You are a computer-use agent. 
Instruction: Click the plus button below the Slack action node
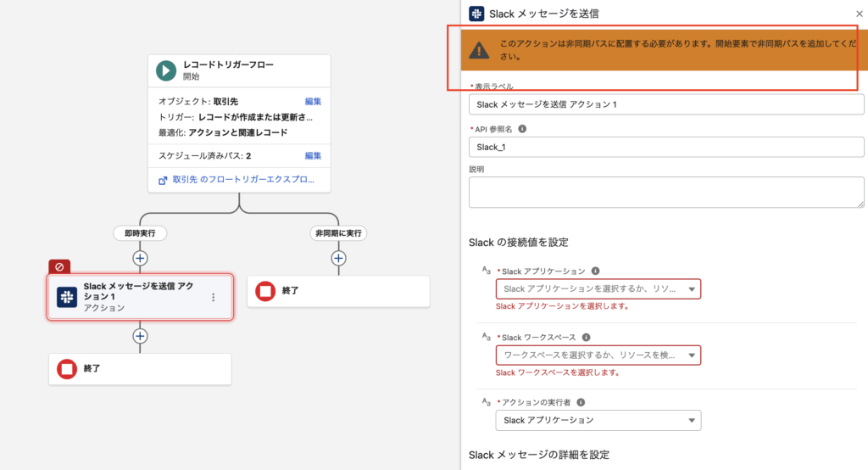point(141,336)
